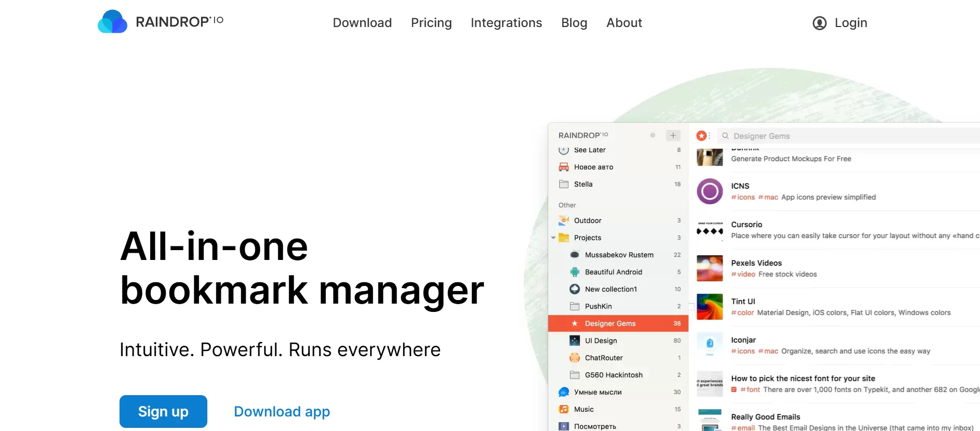Click the Raindrop.io cloud logo icon

(112, 22)
